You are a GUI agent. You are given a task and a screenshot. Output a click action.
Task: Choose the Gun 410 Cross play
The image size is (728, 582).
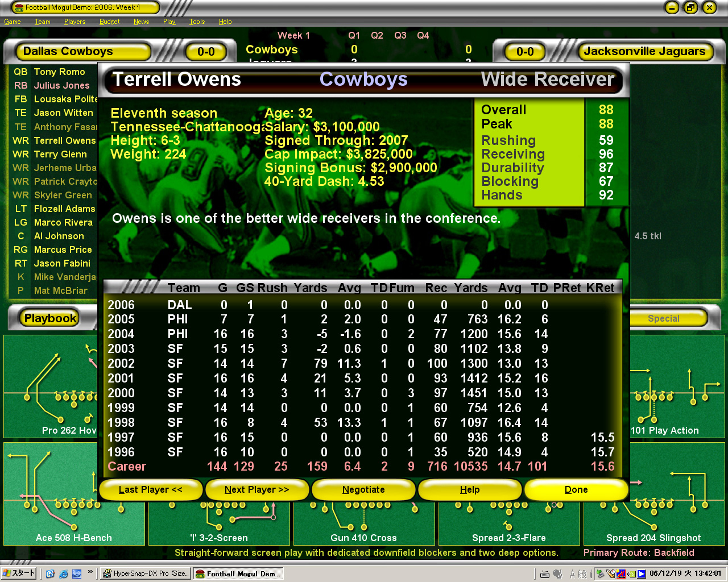pyautogui.click(x=364, y=523)
